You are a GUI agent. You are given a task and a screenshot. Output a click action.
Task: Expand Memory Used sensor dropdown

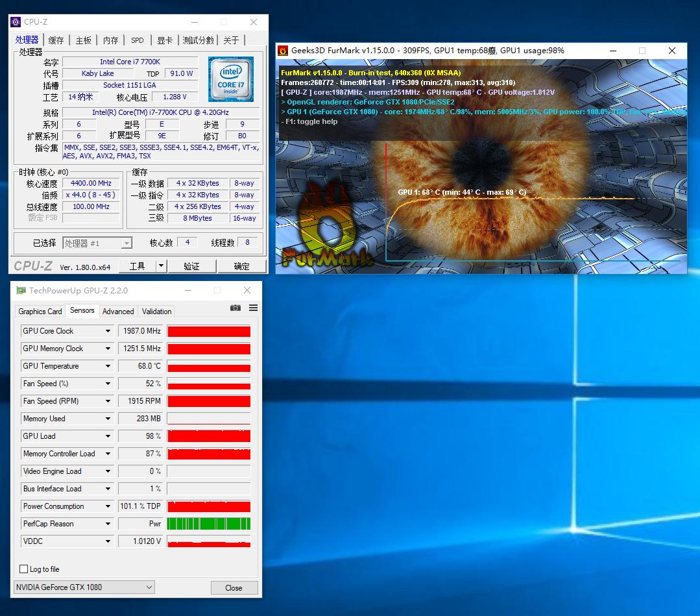pos(108,419)
